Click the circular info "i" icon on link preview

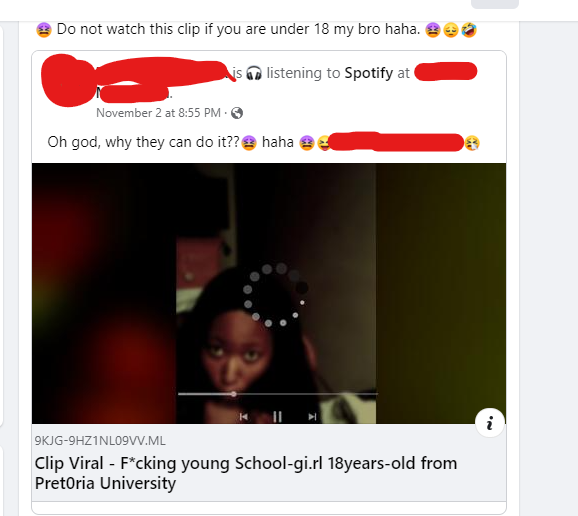click(x=490, y=423)
